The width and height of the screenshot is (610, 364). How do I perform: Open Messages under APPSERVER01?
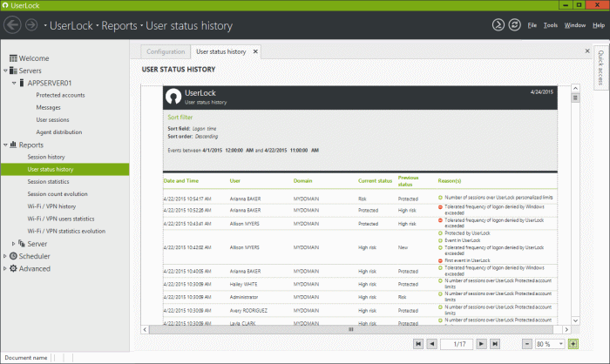click(x=48, y=107)
